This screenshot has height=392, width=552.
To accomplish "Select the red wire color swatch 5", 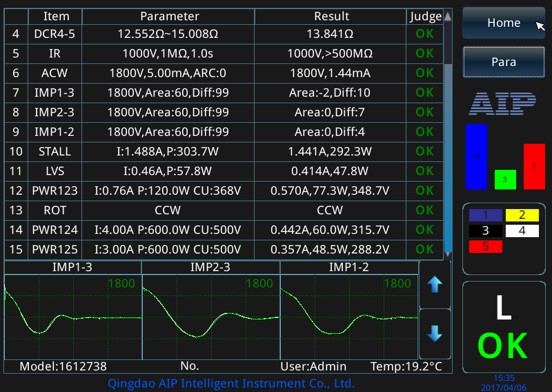I will click(x=485, y=246).
